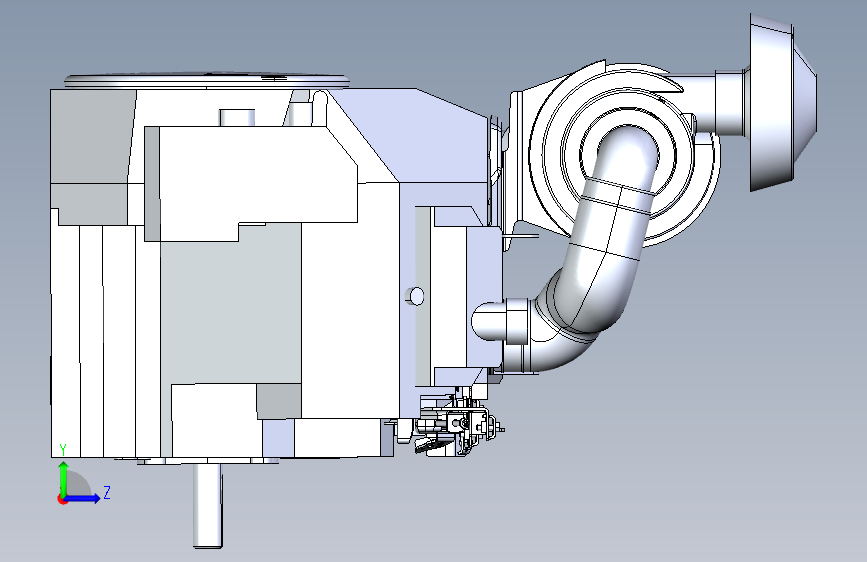The image size is (867, 562).
Task: Select the flat flywheel disc on top
Action: pyautogui.click(x=207, y=80)
